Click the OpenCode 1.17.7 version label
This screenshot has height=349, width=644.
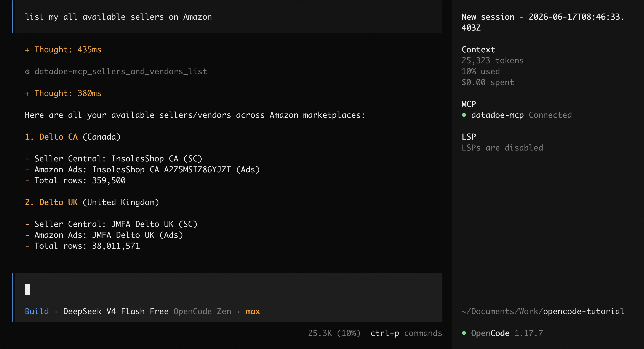click(x=507, y=333)
